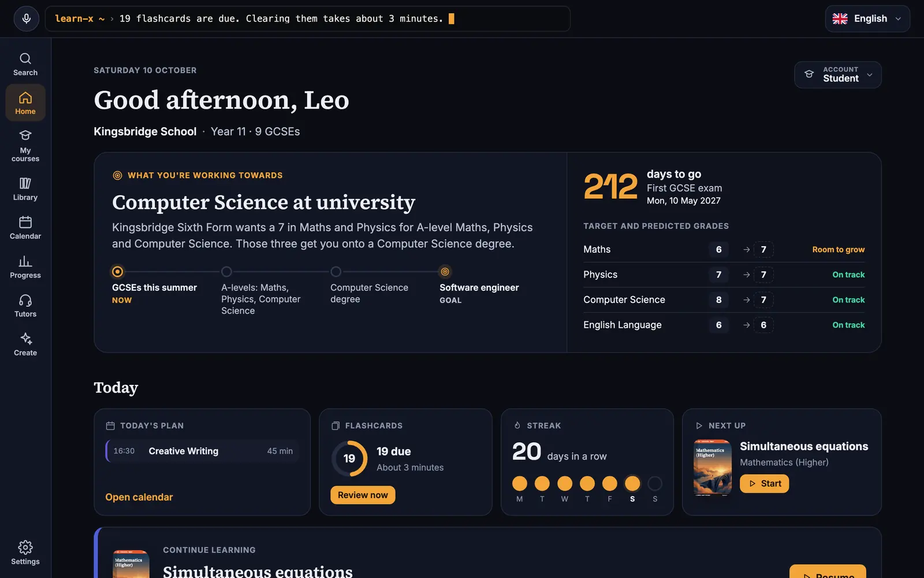This screenshot has height=578, width=924.
Task: Click the flame Streak icon
Action: pos(517,425)
